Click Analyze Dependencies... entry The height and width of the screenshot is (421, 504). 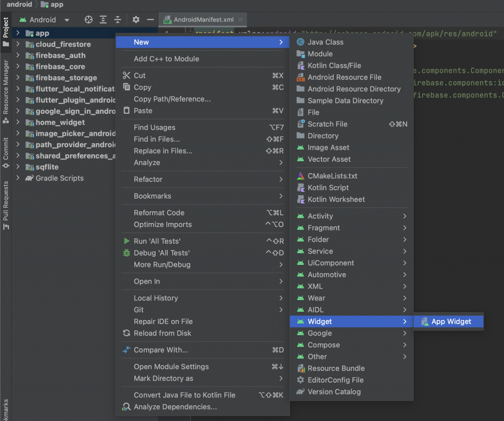pyautogui.click(x=202, y=407)
